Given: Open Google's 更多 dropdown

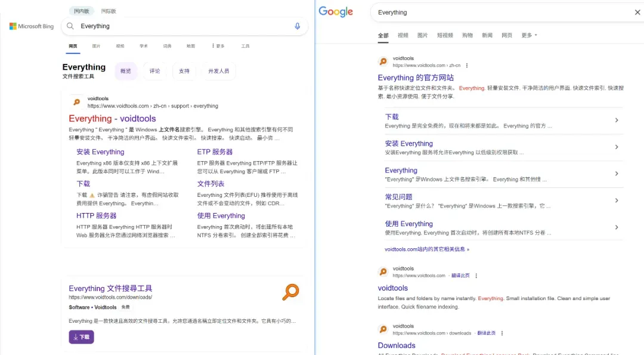Looking at the screenshot, I should (x=529, y=35).
